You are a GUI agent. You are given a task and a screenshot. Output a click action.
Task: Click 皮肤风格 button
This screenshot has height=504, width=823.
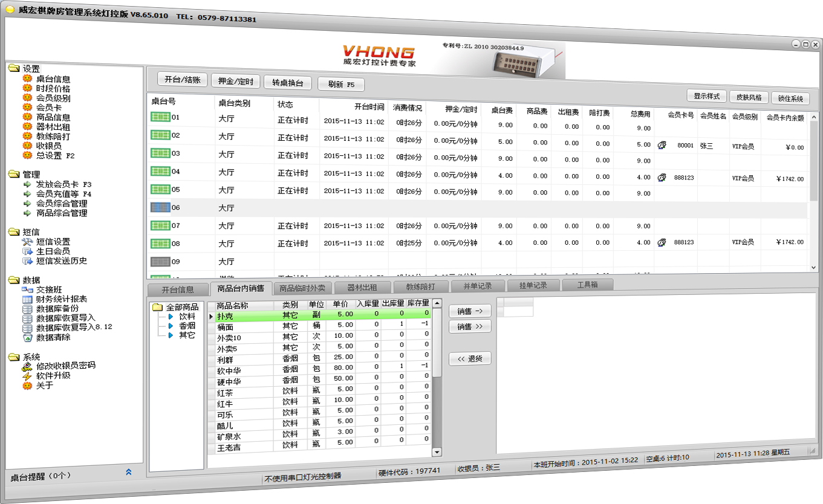pos(749,97)
